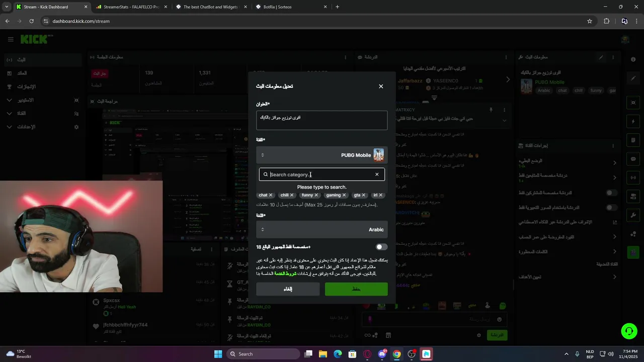Open the green support chat bubble
644x362 pixels.
click(629, 330)
